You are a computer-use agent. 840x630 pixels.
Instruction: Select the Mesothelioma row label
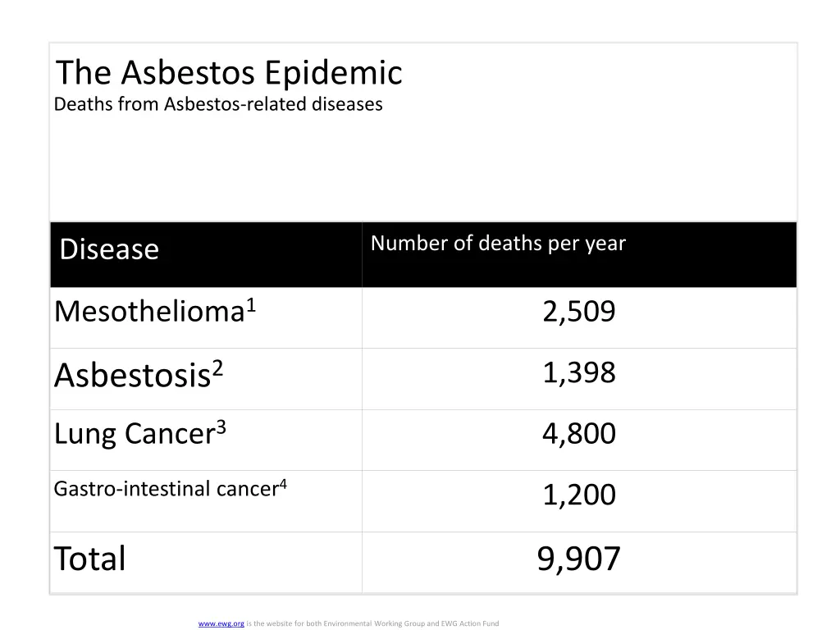tap(149, 312)
